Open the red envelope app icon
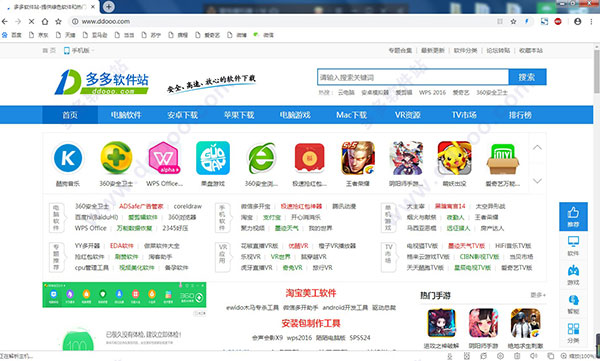This screenshot has height=361, width=600. (x=310, y=158)
